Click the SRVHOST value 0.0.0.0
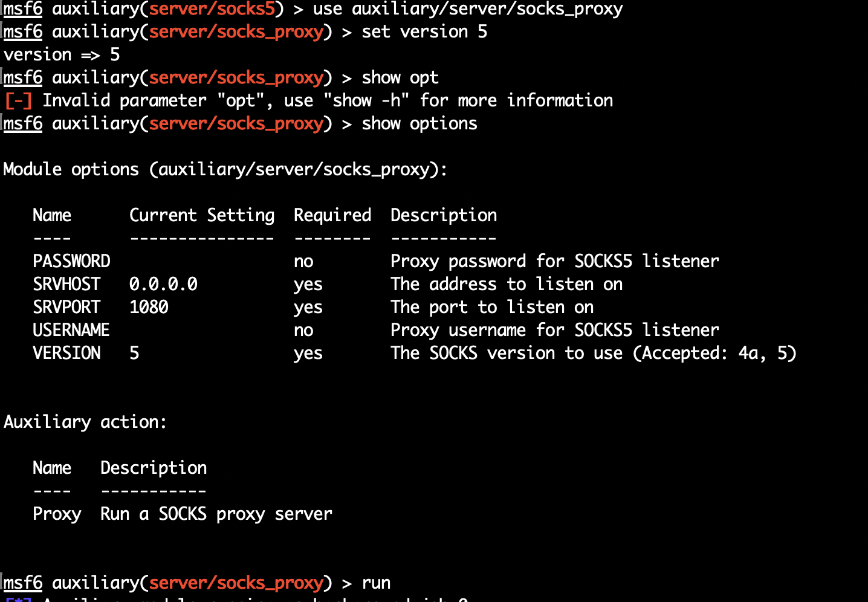The image size is (868, 602). [163, 283]
